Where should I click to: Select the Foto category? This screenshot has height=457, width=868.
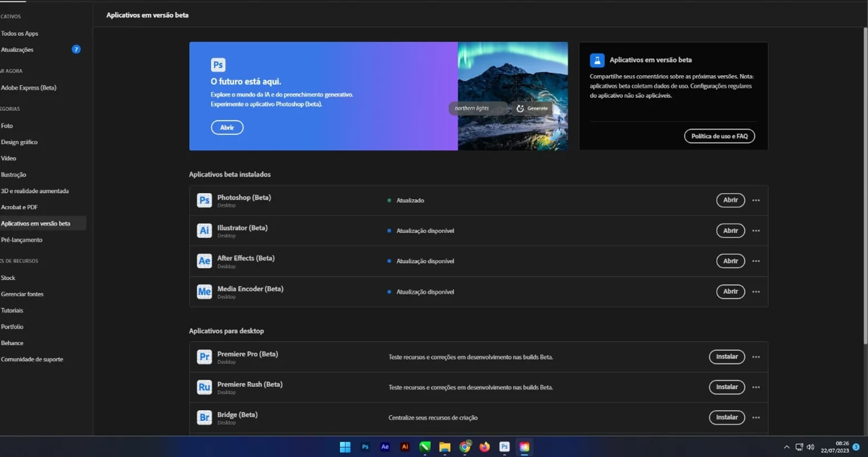(x=7, y=126)
